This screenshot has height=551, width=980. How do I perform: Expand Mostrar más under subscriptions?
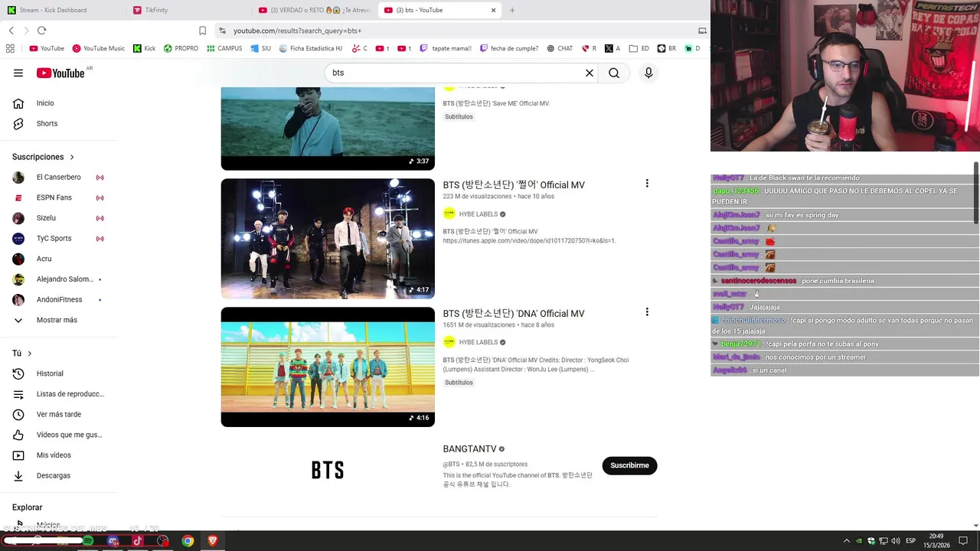click(58, 320)
